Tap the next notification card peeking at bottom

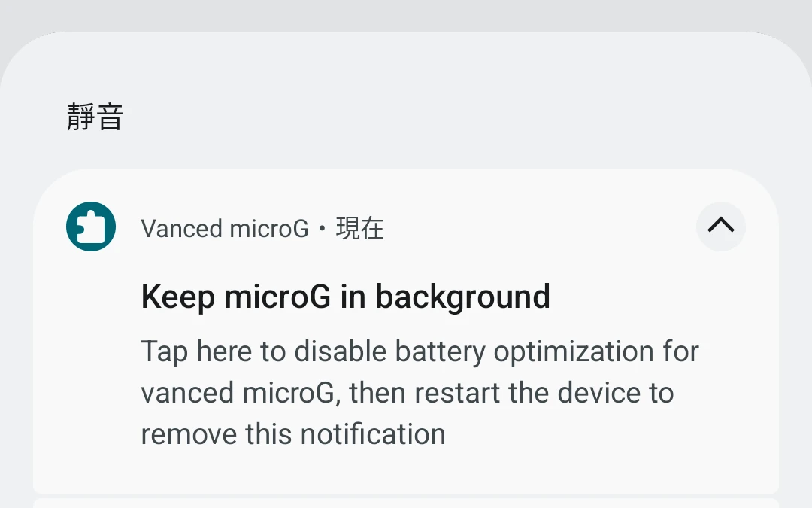point(406,503)
